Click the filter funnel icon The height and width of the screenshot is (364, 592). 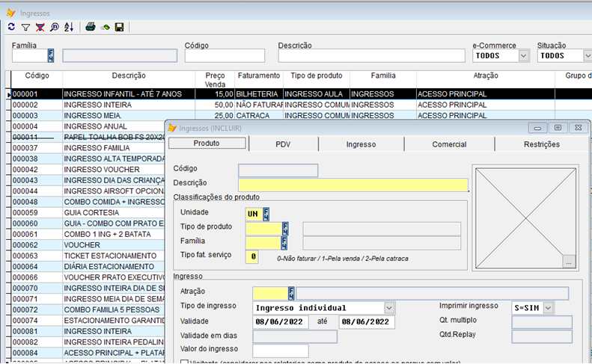[x=25, y=27]
